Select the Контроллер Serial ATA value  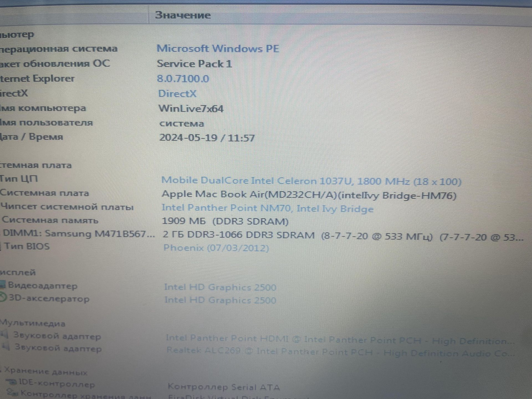pos(224,387)
